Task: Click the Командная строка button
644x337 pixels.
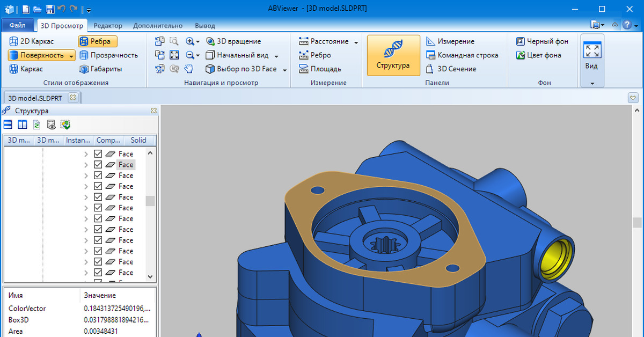Action: coord(462,55)
